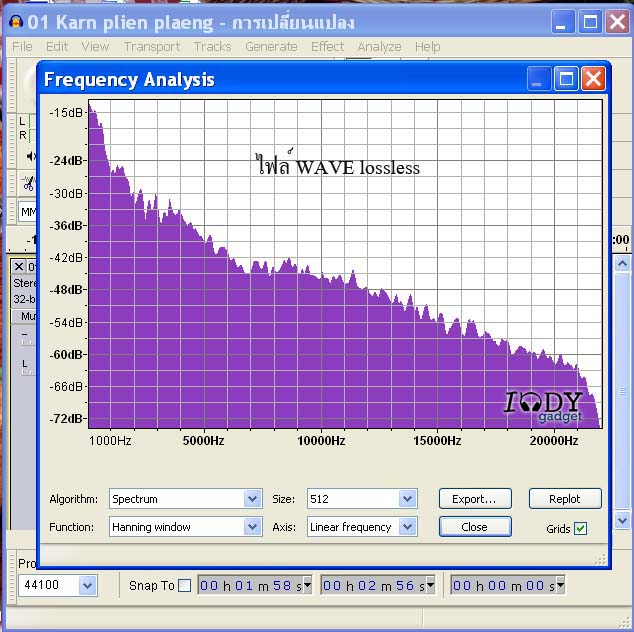The image size is (634, 632).
Task: Open the View menu
Action: pyautogui.click(x=95, y=47)
